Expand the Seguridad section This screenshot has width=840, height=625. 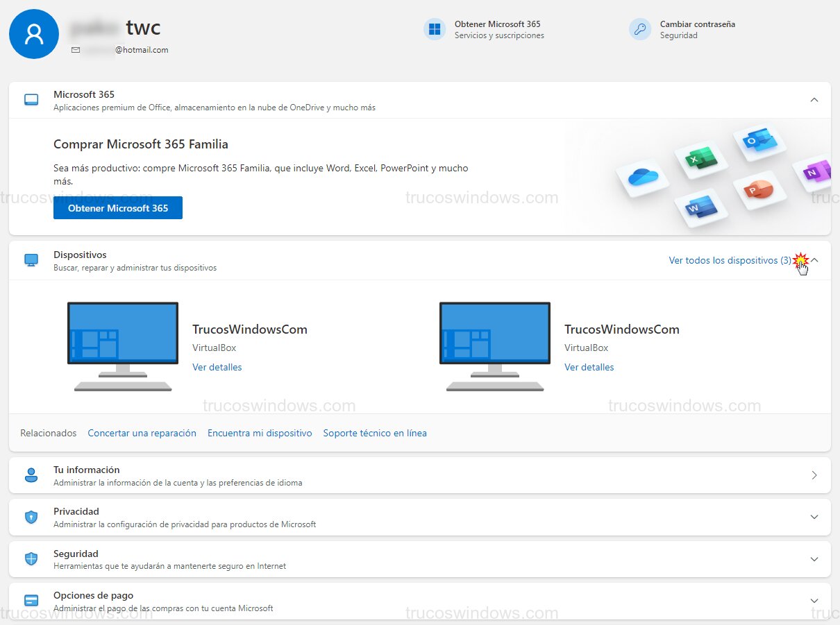[814, 558]
